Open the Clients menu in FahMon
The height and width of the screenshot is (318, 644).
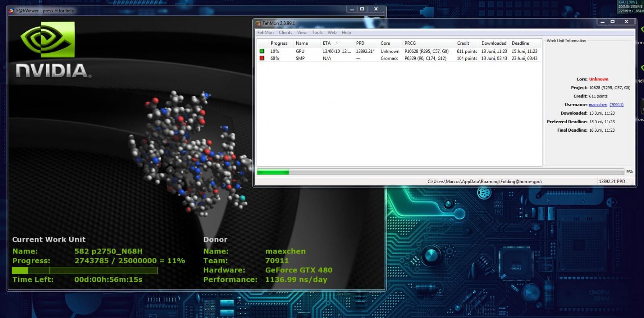[285, 33]
